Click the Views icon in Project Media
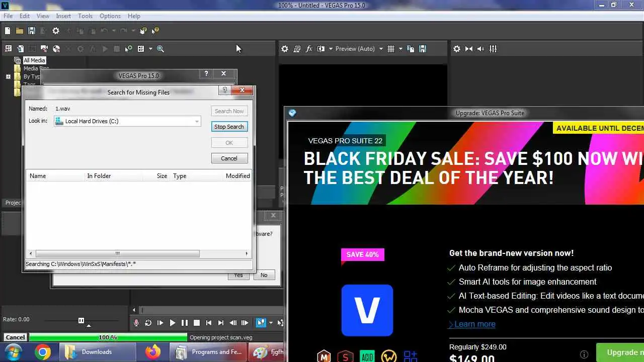 141,49
